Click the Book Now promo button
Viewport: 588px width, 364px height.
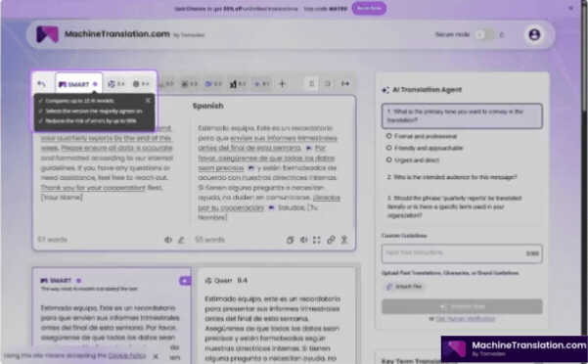[369, 8]
